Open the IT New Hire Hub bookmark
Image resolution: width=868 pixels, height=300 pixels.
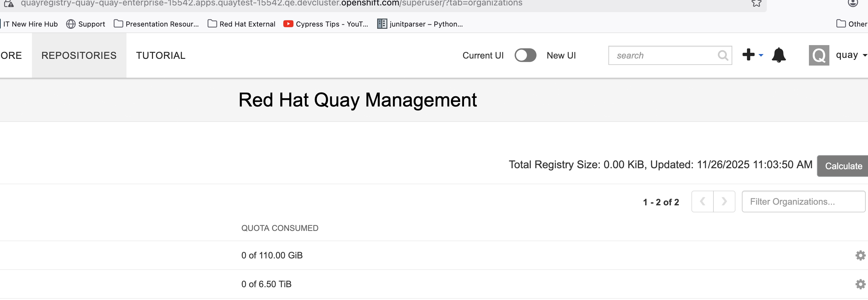30,24
